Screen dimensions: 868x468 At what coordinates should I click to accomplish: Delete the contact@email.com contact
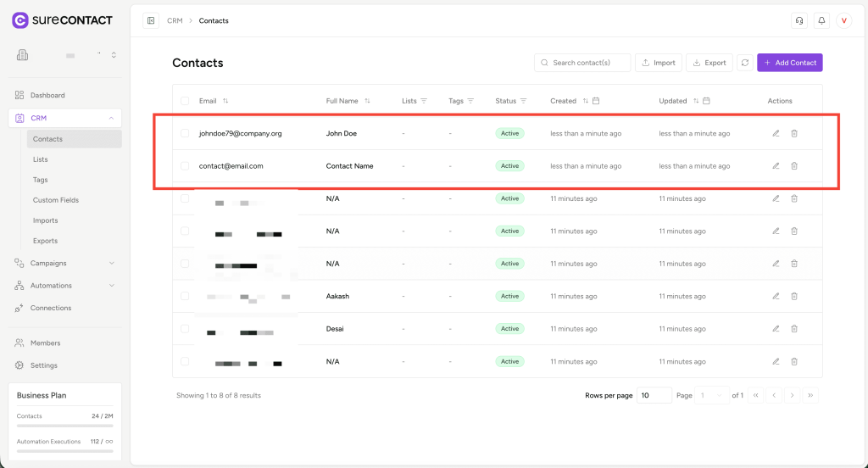(x=794, y=166)
